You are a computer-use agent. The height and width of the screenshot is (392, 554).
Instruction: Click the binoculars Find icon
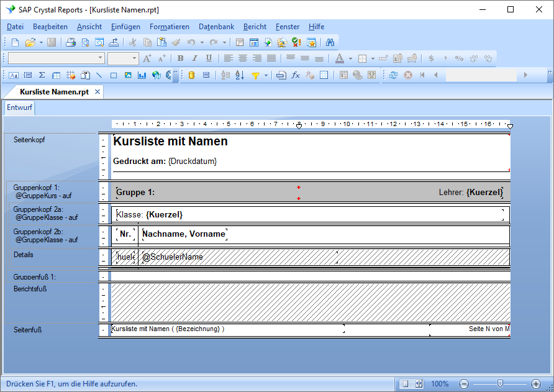click(x=330, y=43)
